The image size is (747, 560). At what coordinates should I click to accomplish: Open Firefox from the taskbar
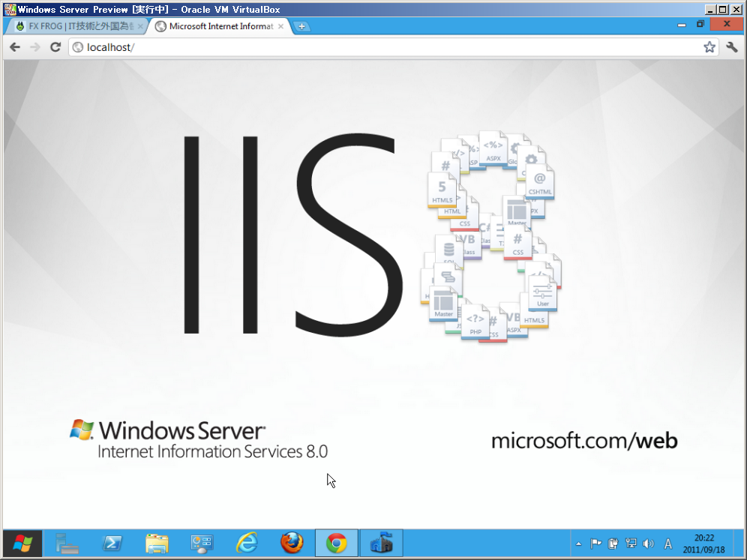tap(292, 543)
